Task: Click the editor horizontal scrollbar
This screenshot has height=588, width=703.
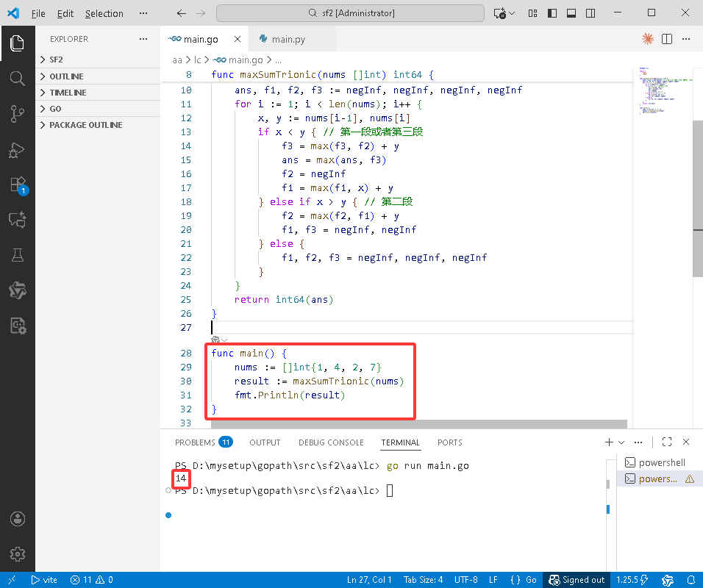Action: tap(419, 424)
